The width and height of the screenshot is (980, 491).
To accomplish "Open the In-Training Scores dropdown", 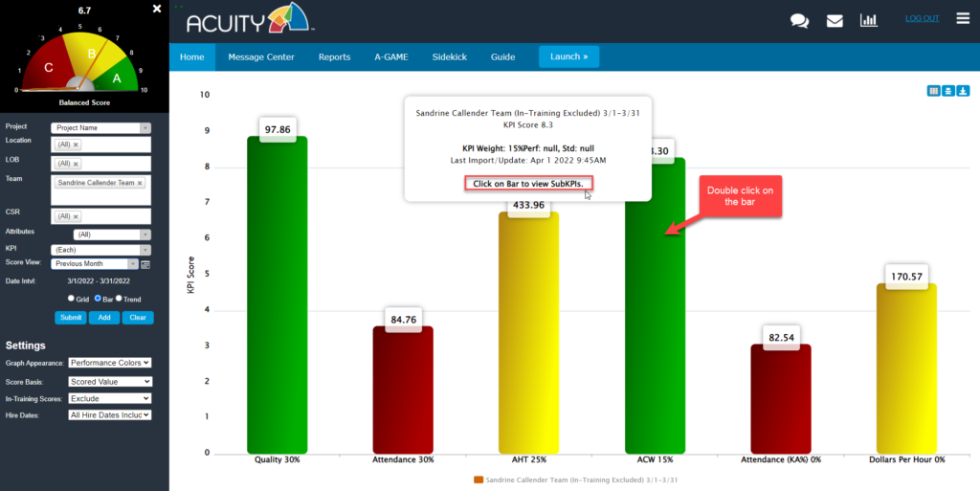I will coord(109,398).
